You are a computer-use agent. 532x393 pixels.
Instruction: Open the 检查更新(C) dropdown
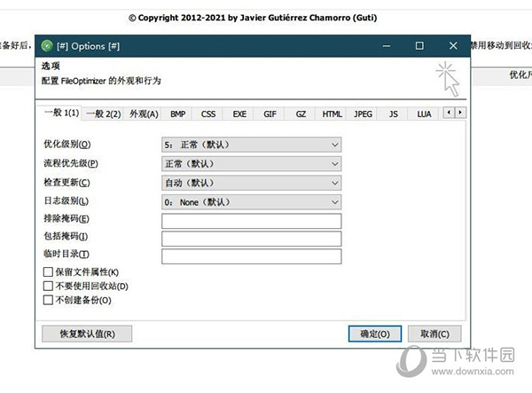252,183
